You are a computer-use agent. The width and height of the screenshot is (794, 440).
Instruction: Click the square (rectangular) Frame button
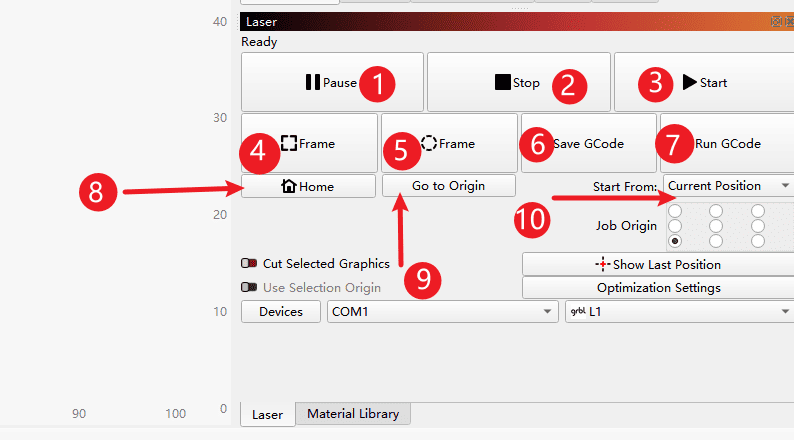click(x=309, y=143)
